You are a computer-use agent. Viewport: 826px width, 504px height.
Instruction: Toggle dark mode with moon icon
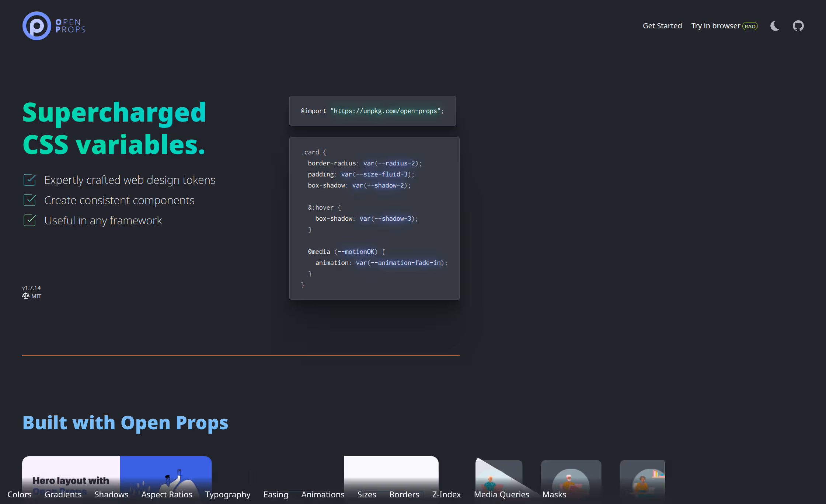pyautogui.click(x=775, y=26)
